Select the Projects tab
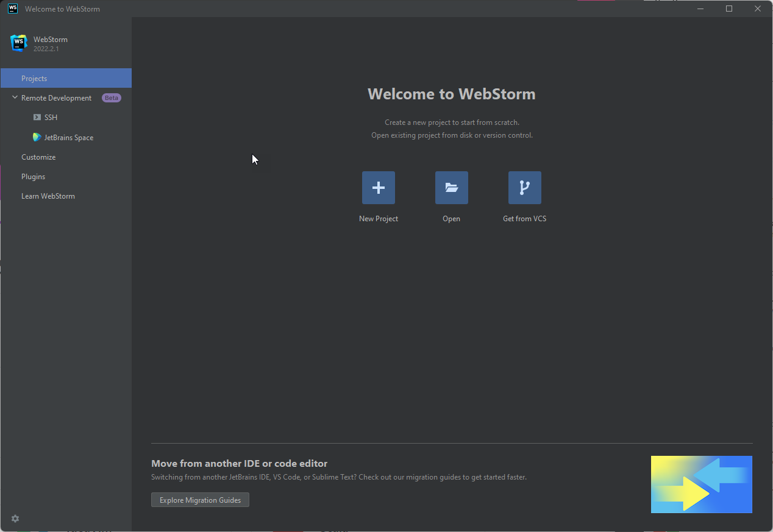Image resolution: width=773 pixels, height=532 pixels. [66, 78]
